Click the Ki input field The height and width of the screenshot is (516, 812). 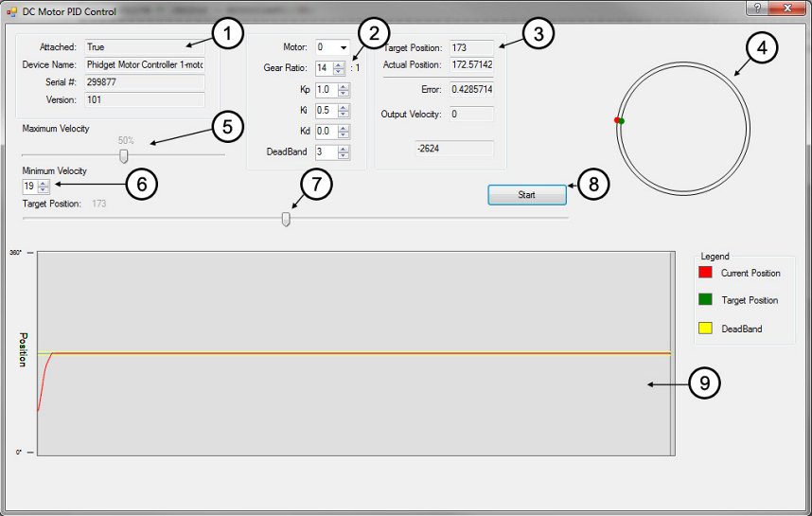[327, 111]
